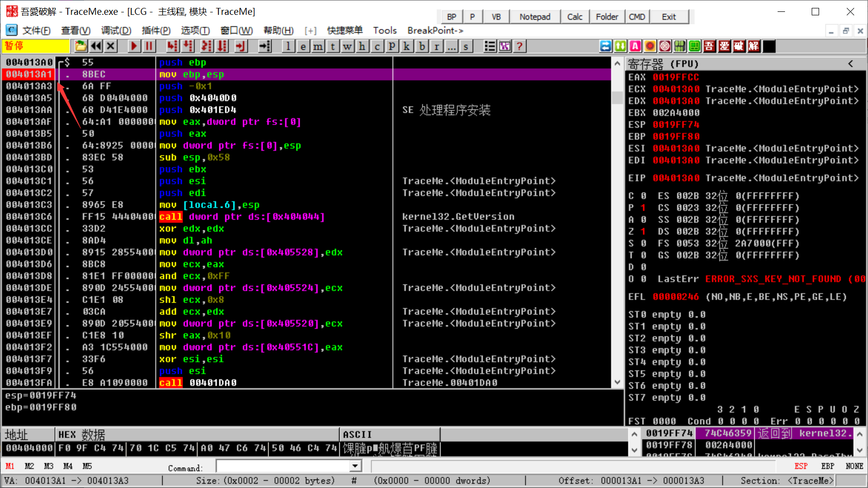Click the list-style options toolbar icon

490,46
